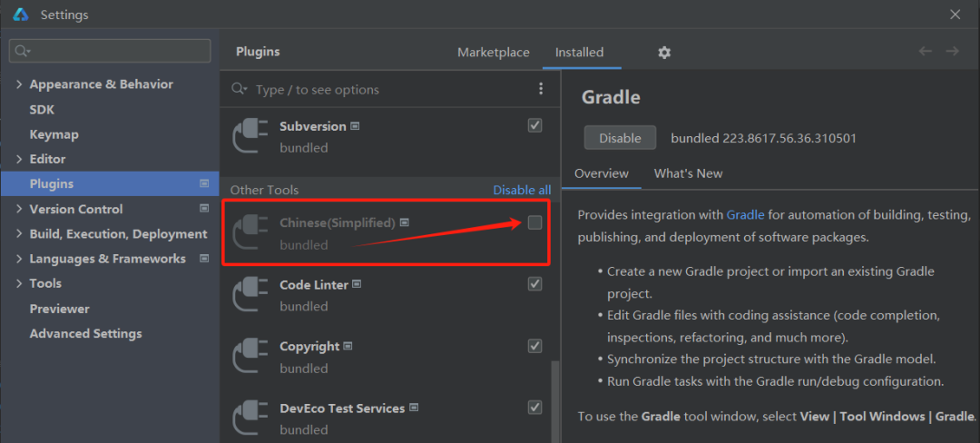
Task: Expand the Version Control node
Action: (x=19, y=210)
